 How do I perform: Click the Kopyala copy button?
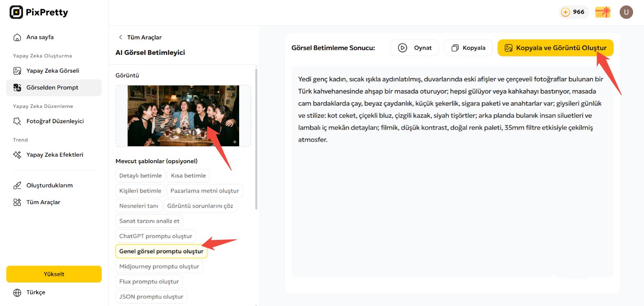click(x=468, y=48)
